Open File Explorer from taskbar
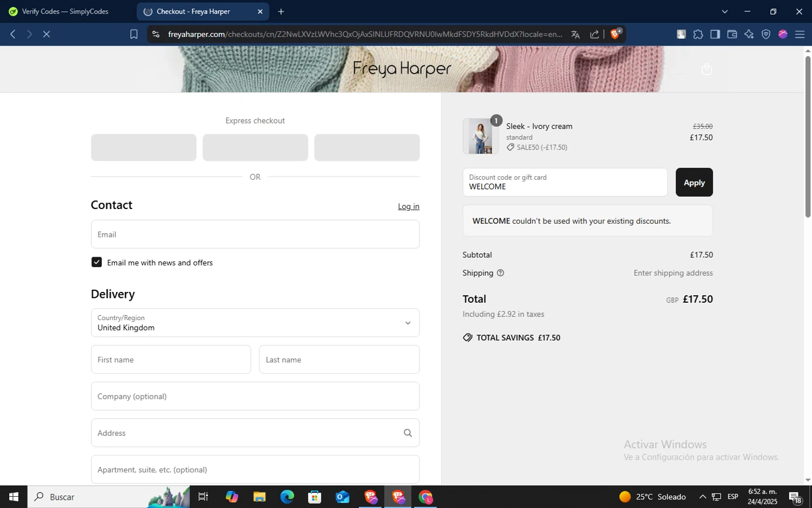 pos(259,497)
